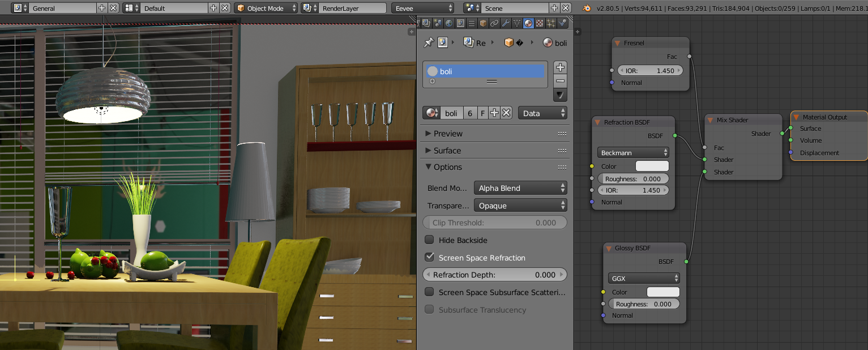Remove material slot with minus button
This screenshot has height=350, width=868.
(560, 81)
